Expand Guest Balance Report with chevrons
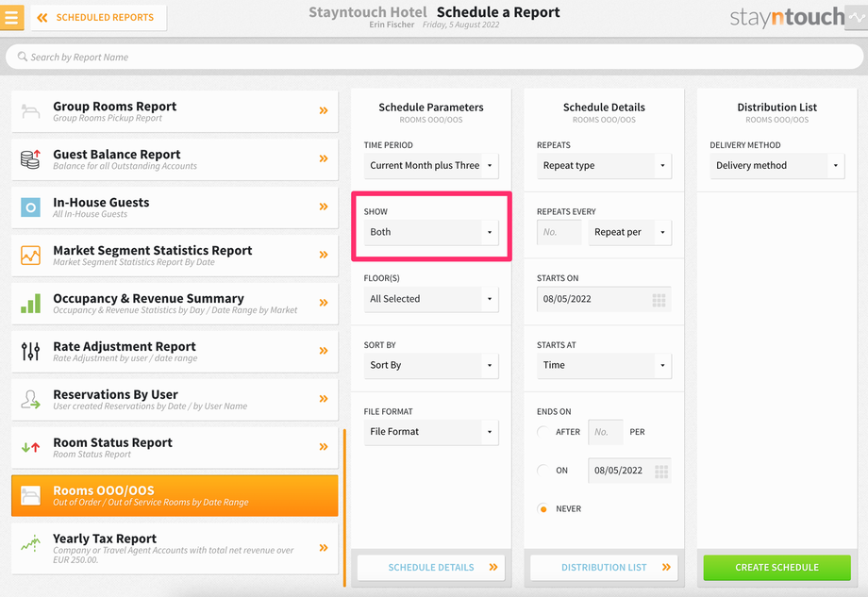This screenshot has width=868, height=597. pyautogui.click(x=324, y=158)
